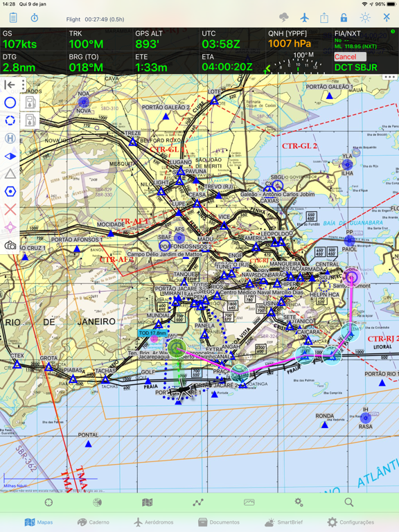Image resolution: width=399 pixels, height=532 pixels.
Task: Tap the NOA beacon symbol
Action: pyautogui.click(x=83, y=102)
